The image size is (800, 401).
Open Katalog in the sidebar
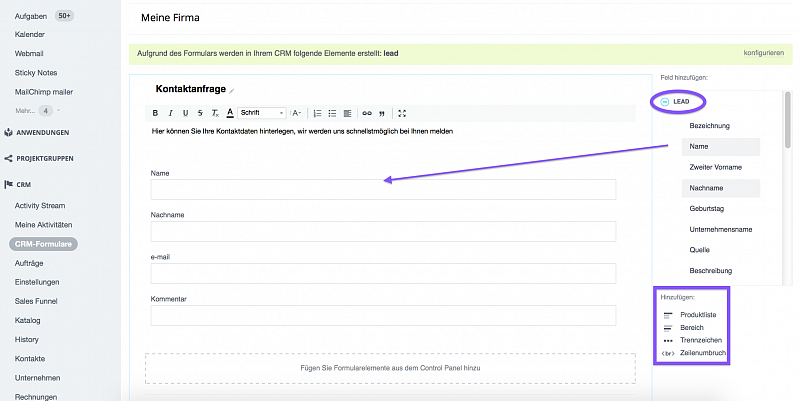[x=28, y=320]
